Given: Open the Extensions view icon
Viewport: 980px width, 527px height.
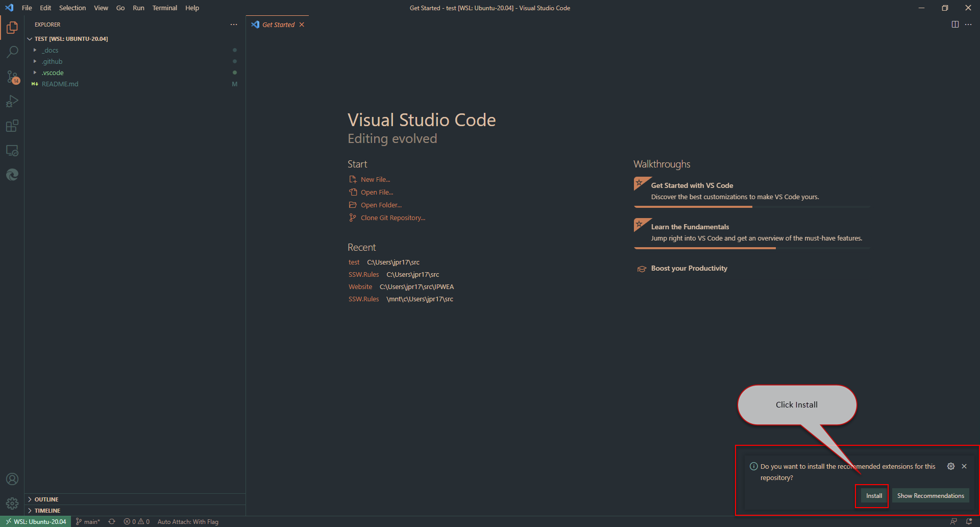Looking at the screenshot, I should [12, 126].
